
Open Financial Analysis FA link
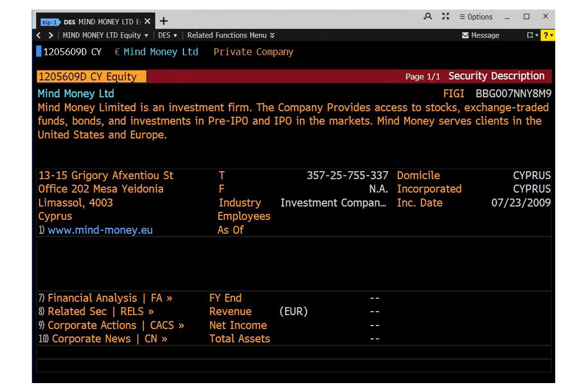(109, 298)
